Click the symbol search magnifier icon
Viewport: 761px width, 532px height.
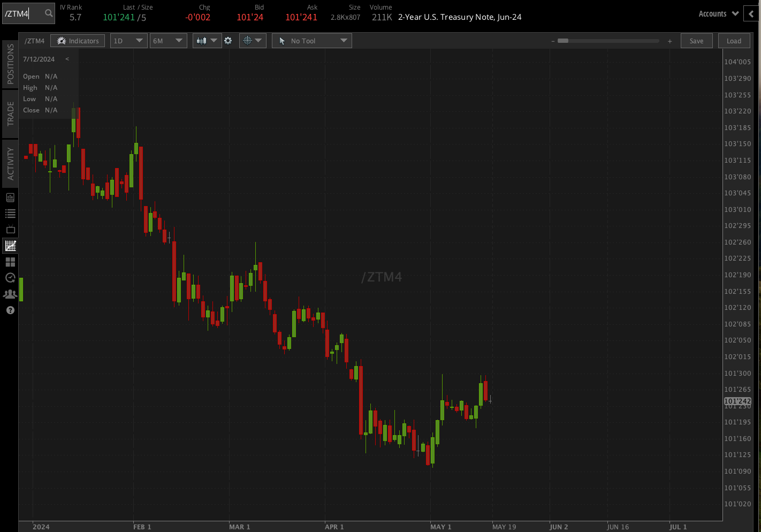click(49, 13)
